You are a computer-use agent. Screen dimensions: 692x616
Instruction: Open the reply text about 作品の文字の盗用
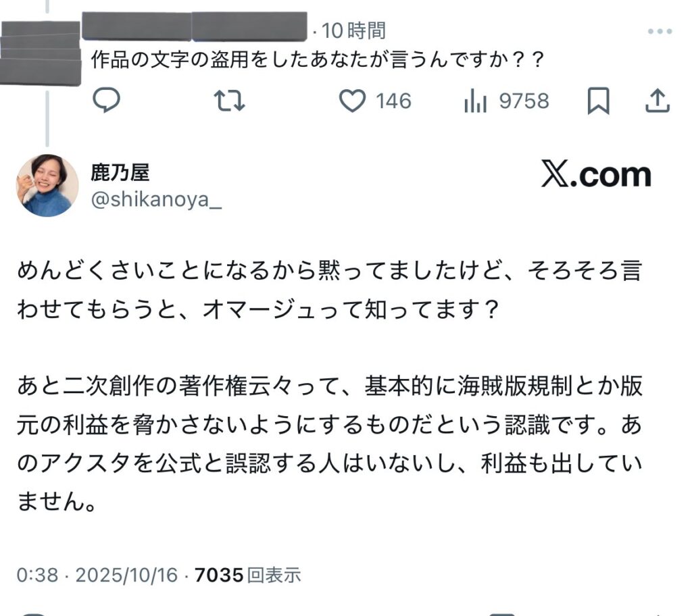pos(317,59)
